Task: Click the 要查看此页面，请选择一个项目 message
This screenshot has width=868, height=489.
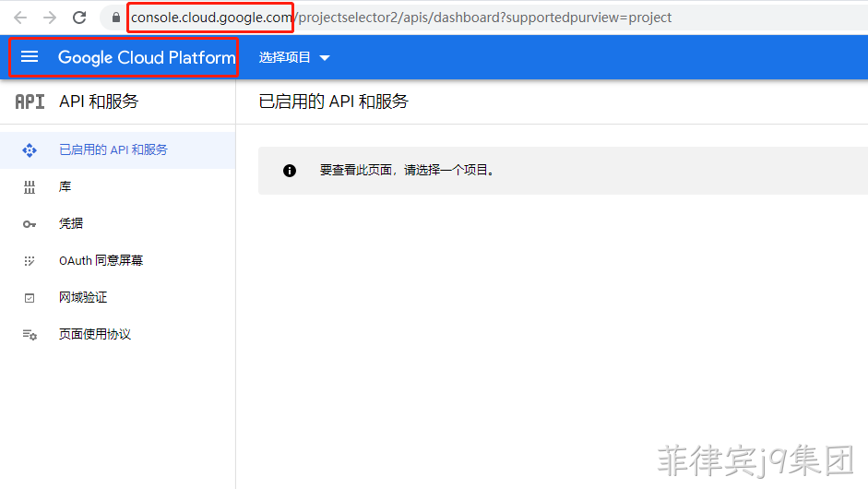Action: [407, 170]
